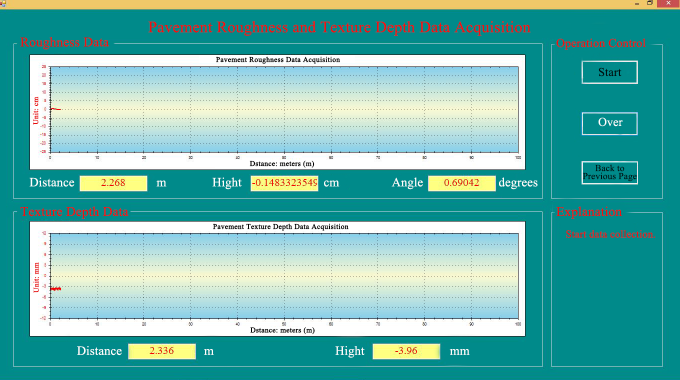
Task: Click the red trace in texture depth chart
Action: [56, 288]
